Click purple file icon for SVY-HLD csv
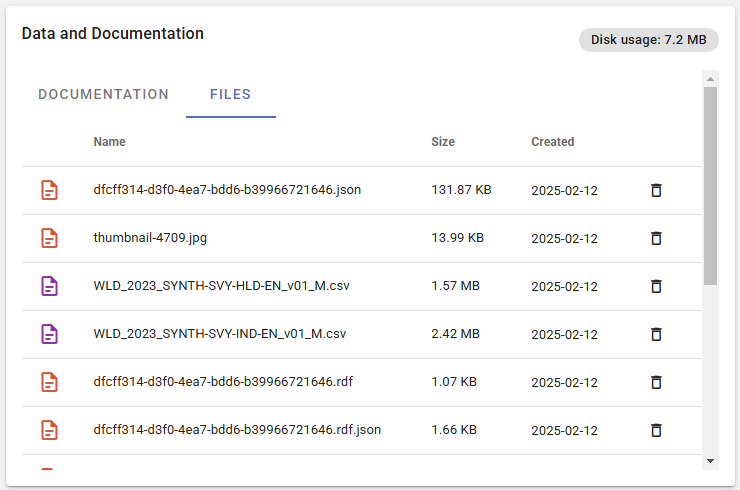Screen dimensions: 740x490 pos(49,286)
